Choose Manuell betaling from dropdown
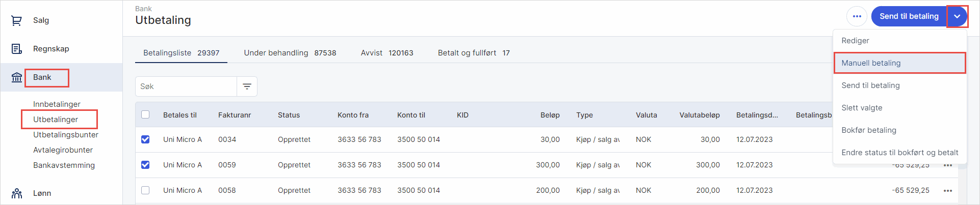The height and width of the screenshot is (205, 980). (871, 63)
